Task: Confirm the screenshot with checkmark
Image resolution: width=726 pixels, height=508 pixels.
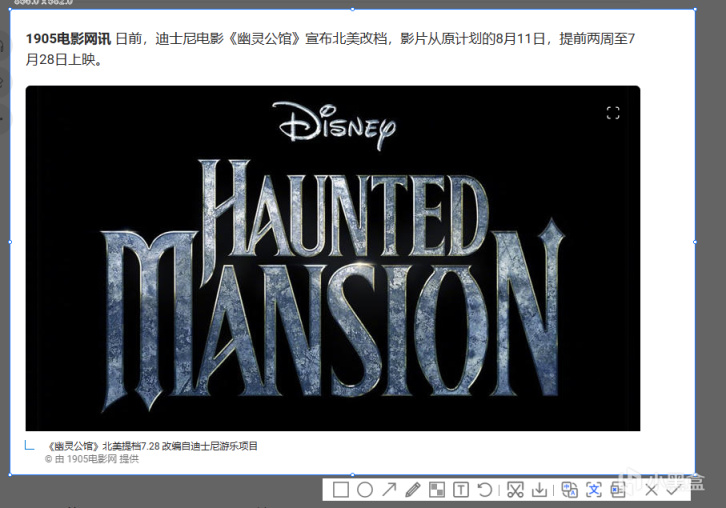Action: [674, 489]
